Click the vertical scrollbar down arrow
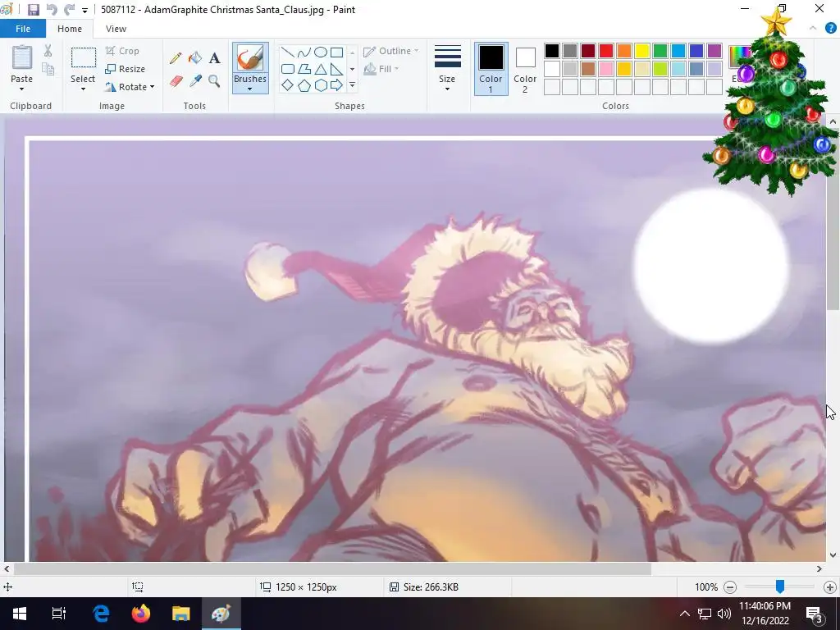 (x=833, y=555)
